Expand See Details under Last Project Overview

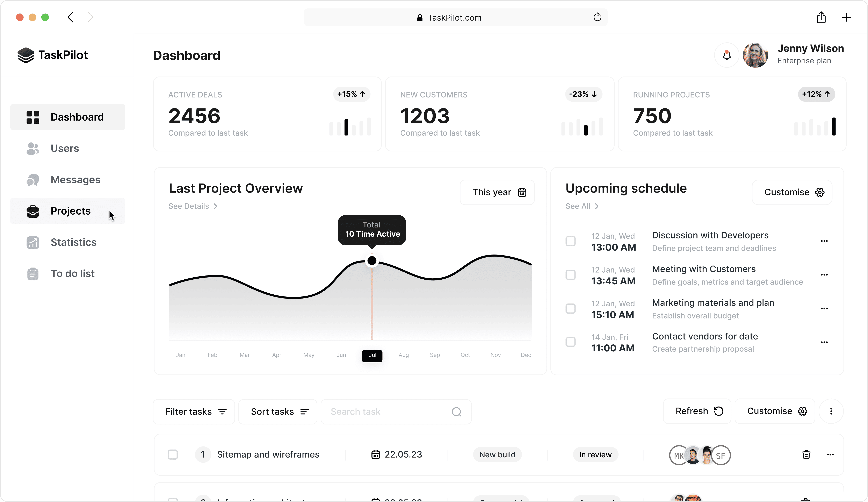(193, 206)
